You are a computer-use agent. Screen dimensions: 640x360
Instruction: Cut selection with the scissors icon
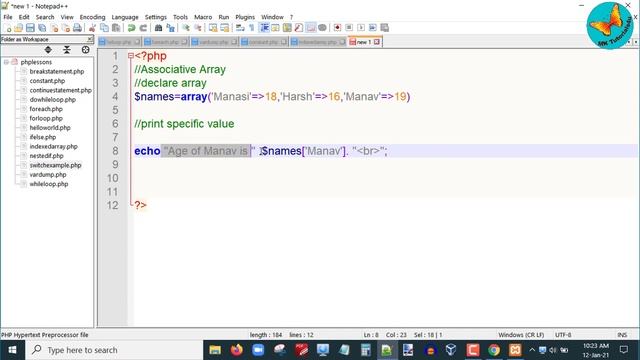coord(92,28)
